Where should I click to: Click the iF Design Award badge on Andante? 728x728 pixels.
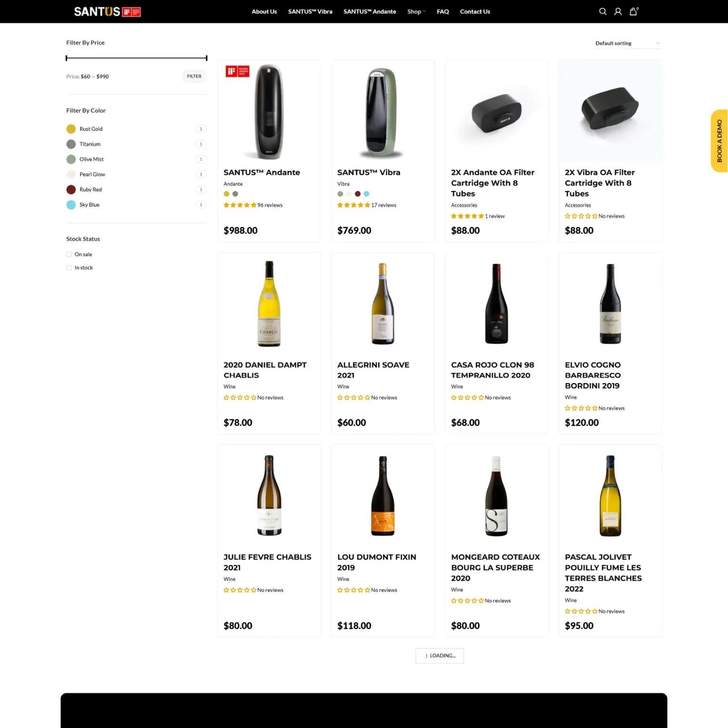click(x=237, y=71)
